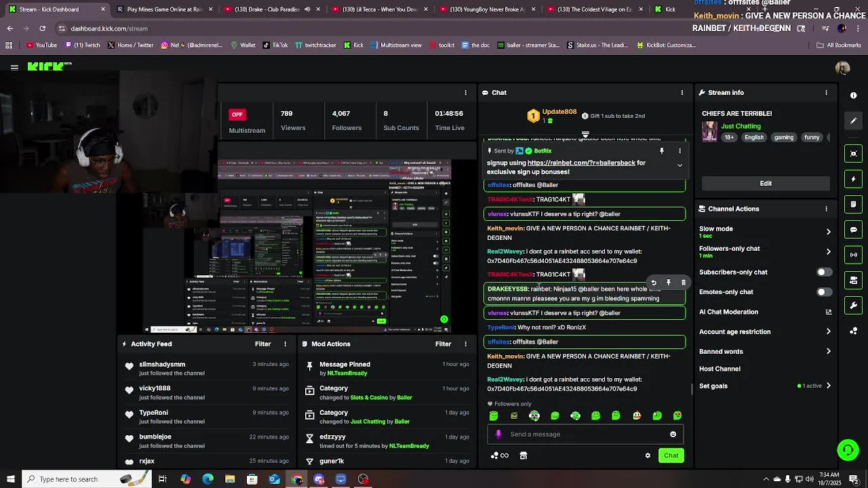Open Stream info three-dot menu
The height and width of the screenshot is (488, 868).
(x=826, y=92)
